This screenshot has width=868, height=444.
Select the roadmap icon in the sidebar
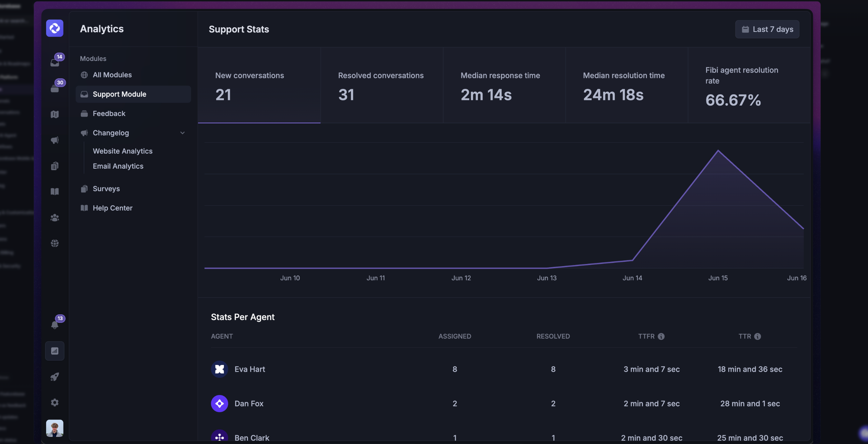click(x=55, y=114)
